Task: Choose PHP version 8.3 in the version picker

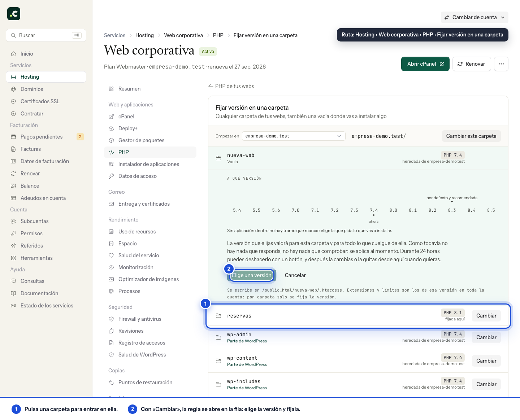Action: coord(452,210)
